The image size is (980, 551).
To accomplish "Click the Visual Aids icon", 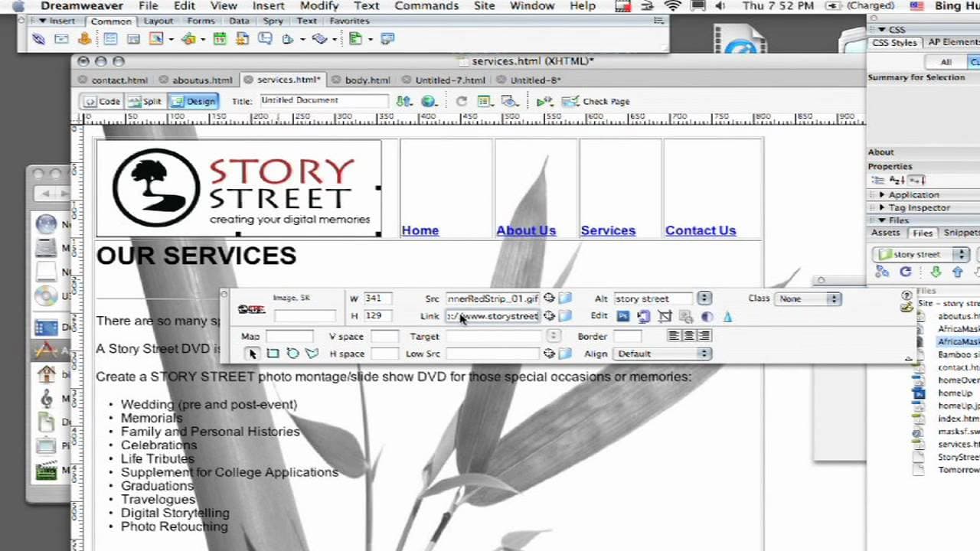I will 509,101.
